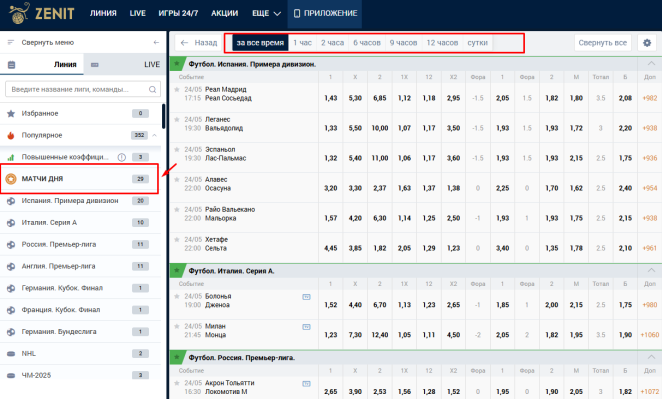Click the Свернуть все button

tap(602, 43)
